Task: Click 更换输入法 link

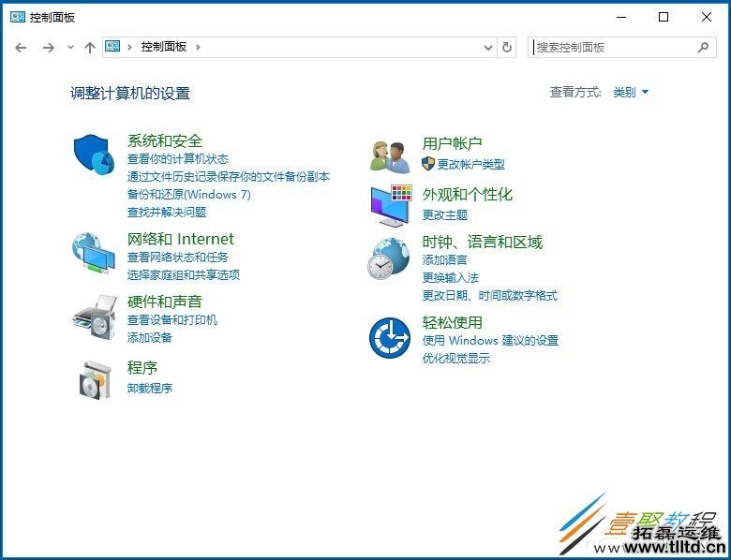Action: point(451,278)
